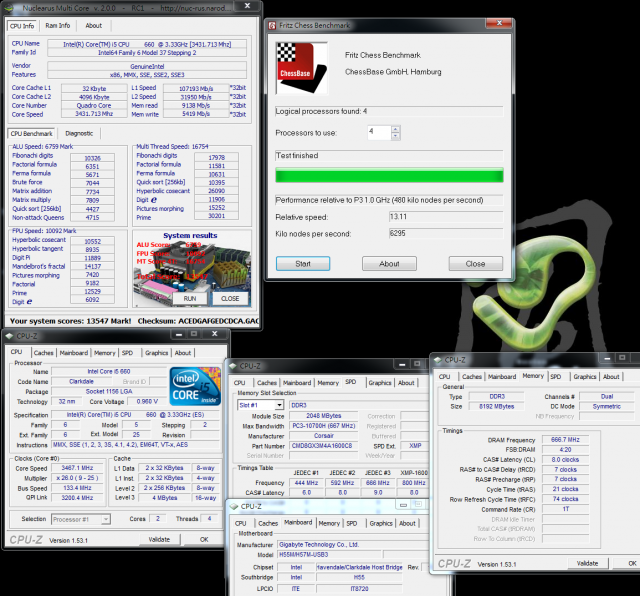This screenshot has height=596, width=640.
Task: Click the Fritz Chess Benchmark title bar icon
Action: click(x=272, y=25)
